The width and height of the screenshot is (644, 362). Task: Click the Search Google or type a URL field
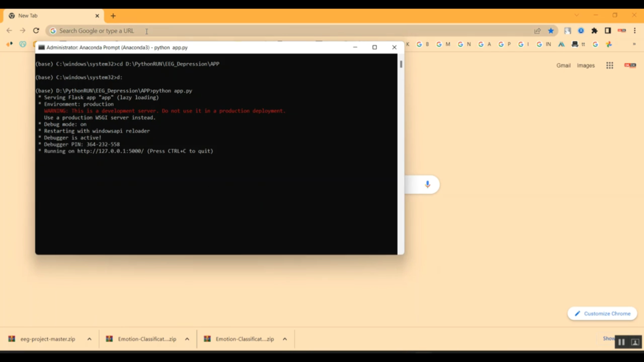pos(258,31)
